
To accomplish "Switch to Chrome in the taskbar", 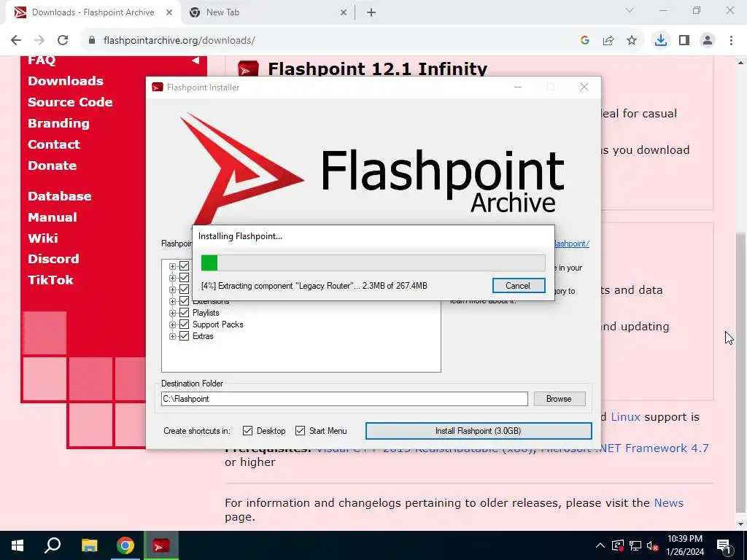I will 125,545.
